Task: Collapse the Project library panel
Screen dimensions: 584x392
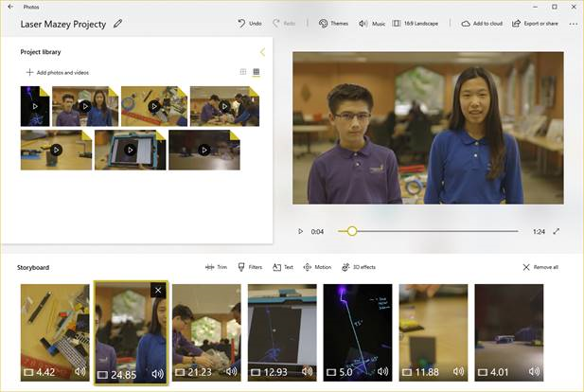Action: point(262,53)
